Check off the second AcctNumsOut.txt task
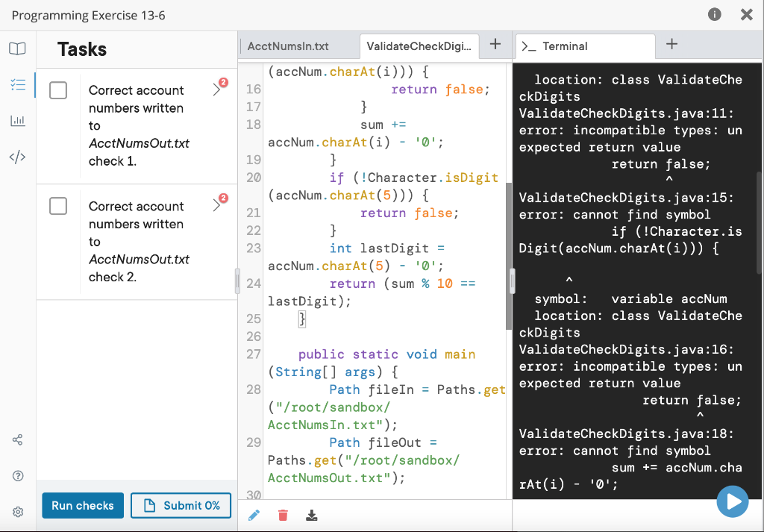764x532 pixels. tap(57, 206)
